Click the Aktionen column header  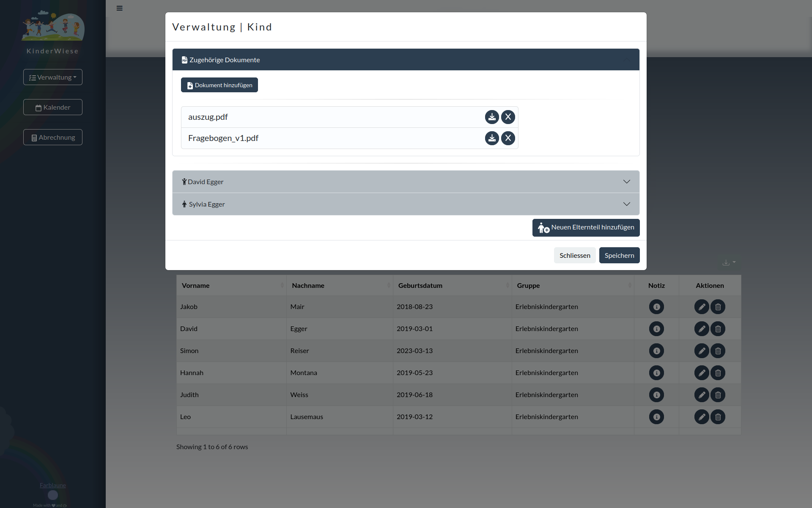click(710, 285)
